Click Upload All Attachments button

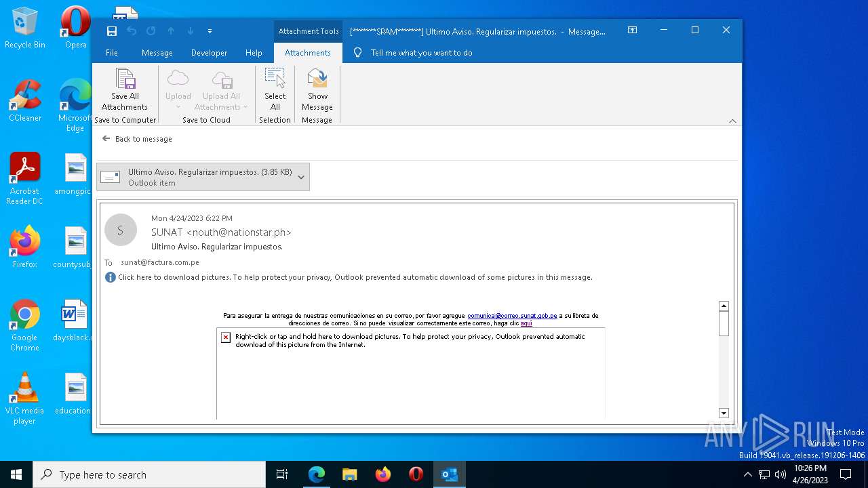pyautogui.click(x=221, y=90)
